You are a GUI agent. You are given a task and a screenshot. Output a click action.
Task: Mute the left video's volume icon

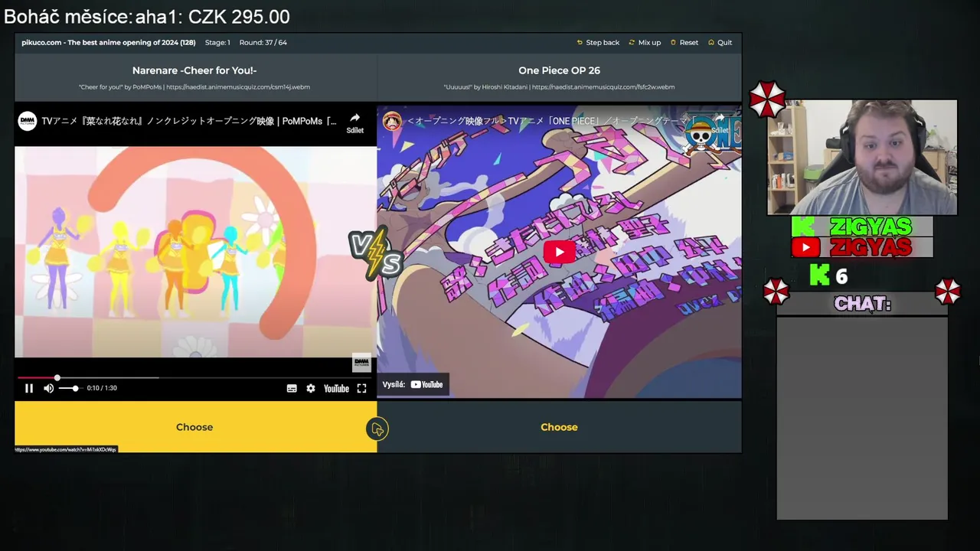coord(48,388)
